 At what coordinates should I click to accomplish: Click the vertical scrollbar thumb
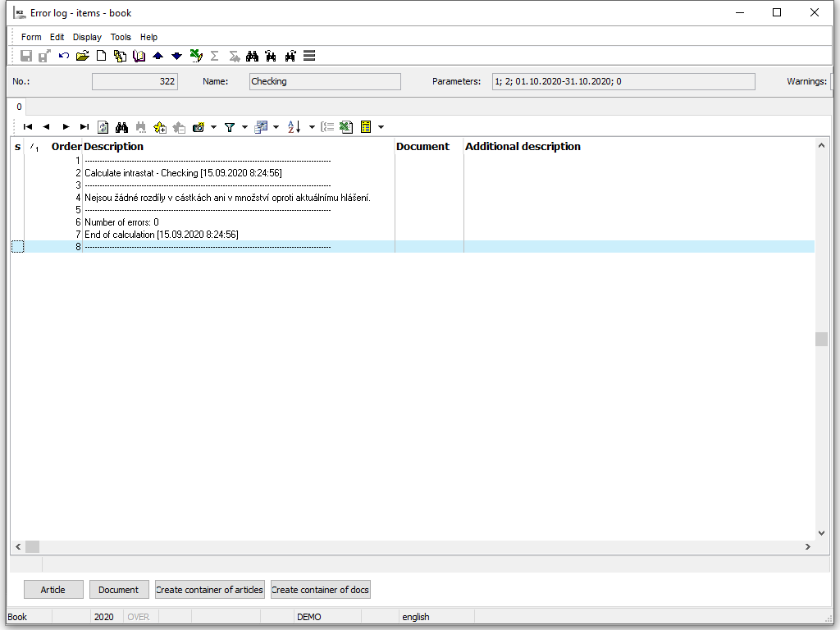(821, 339)
